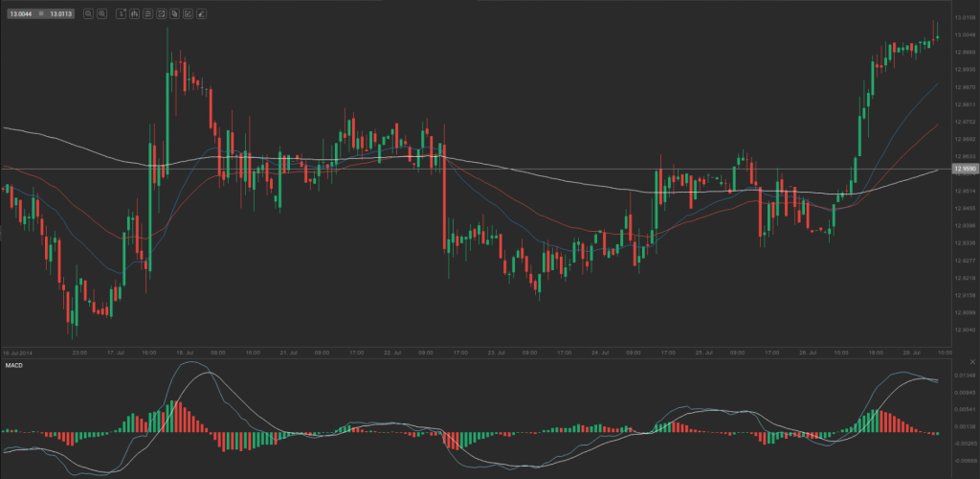Open the 1H timeframe selector
Image resolution: width=980 pixels, height=479 pixels.
click(121, 14)
